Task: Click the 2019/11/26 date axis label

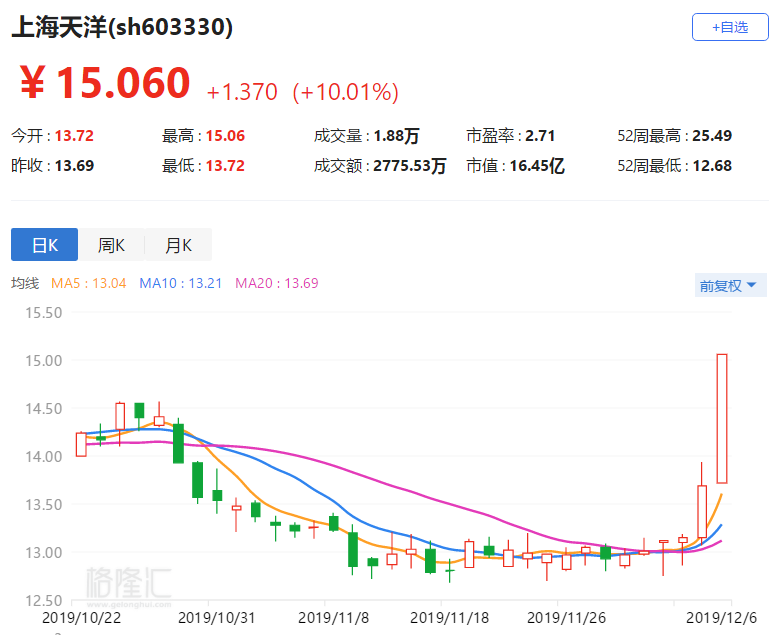Action: (566, 618)
